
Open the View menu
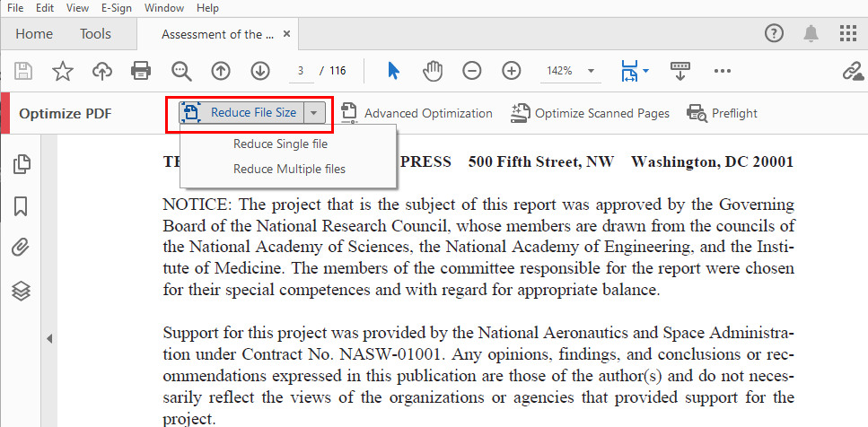point(77,8)
